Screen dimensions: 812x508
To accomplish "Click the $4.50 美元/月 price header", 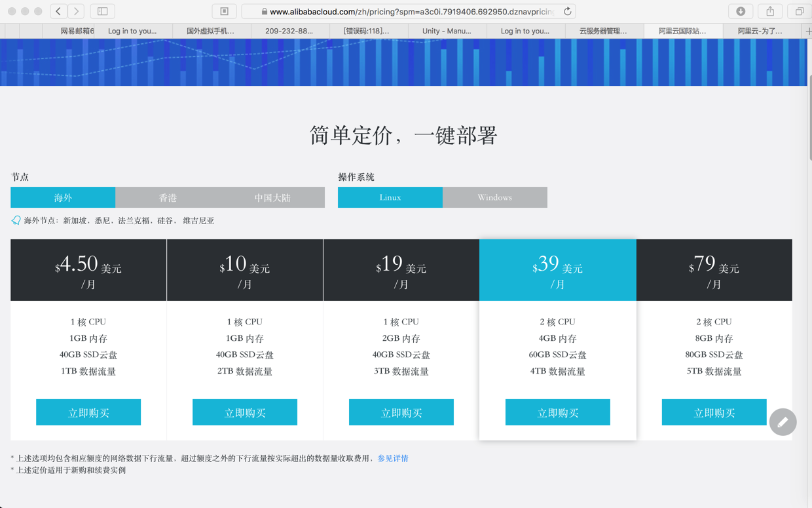I will 88,270.
